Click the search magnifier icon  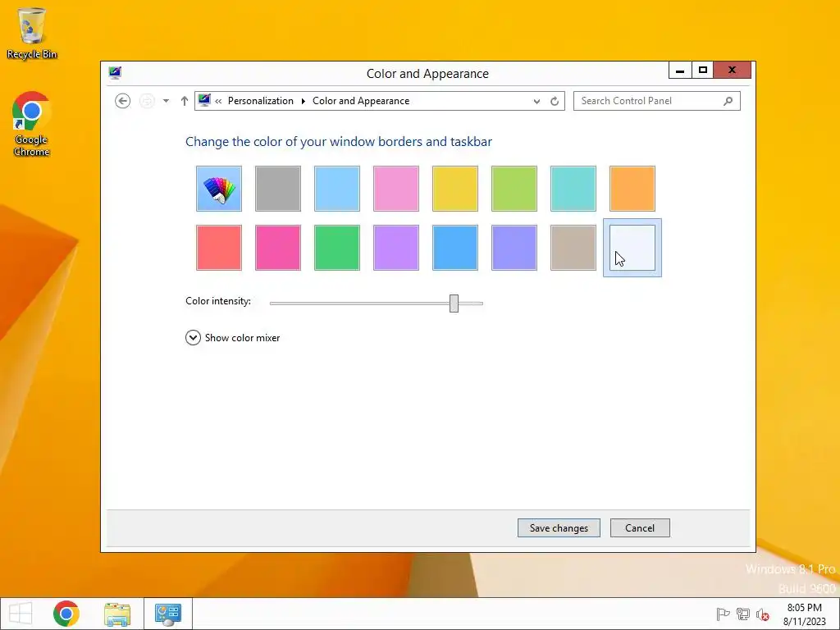pos(728,101)
